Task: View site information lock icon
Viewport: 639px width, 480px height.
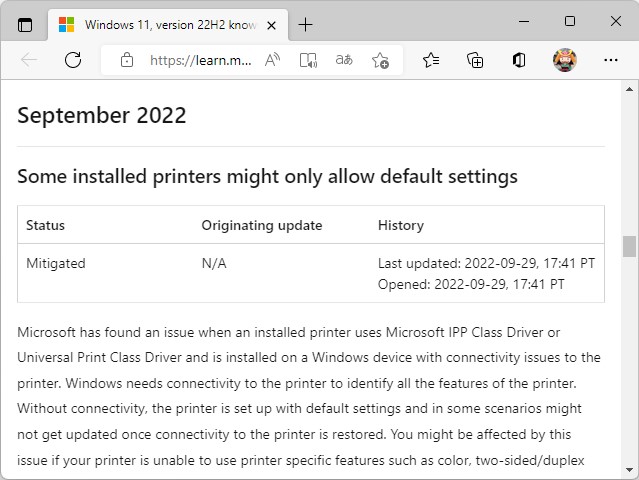Action: [x=127, y=60]
